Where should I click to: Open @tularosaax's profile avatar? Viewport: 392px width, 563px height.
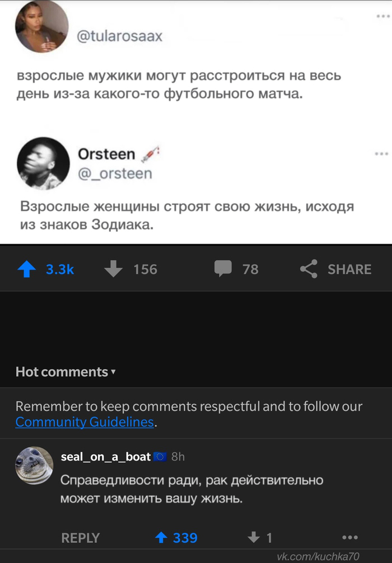click(x=42, y=25)
